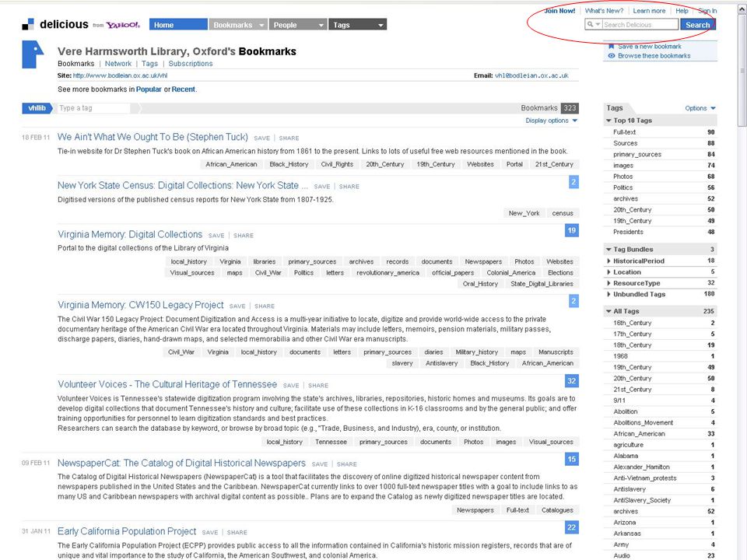Click the Search button

697,25
